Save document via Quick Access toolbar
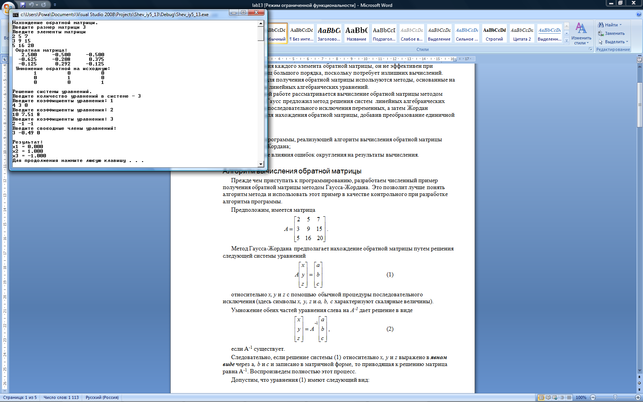643x402 pixels. pos(23,5)
